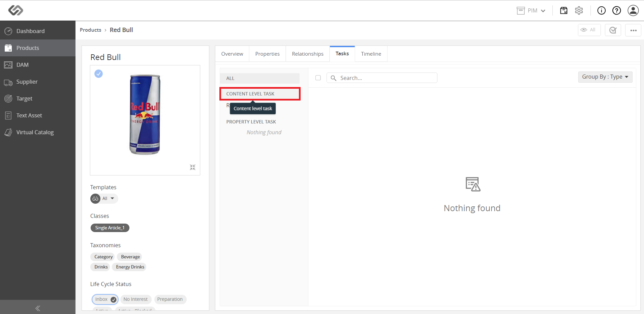Open the Dashboard sidebar icon
This screenshot has width=644, height=314.
(8, 31)
